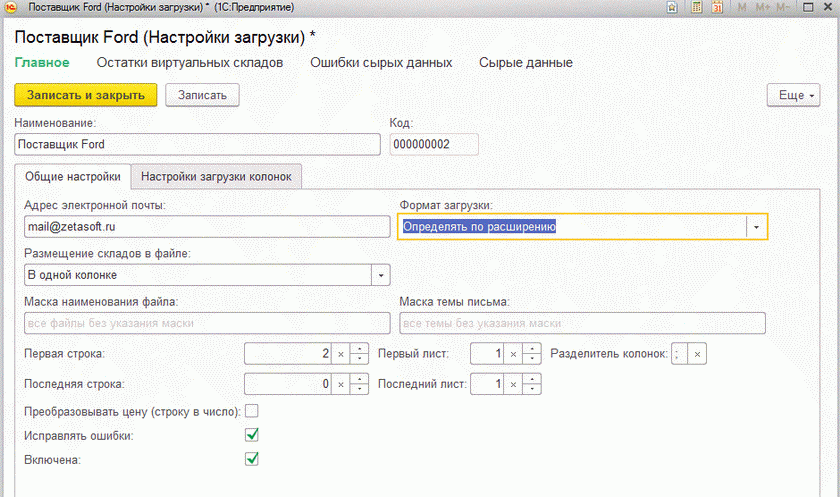Clear the 'Разделитель колонок' field with X
Viewport: 840px width, 497px height.
698,355
